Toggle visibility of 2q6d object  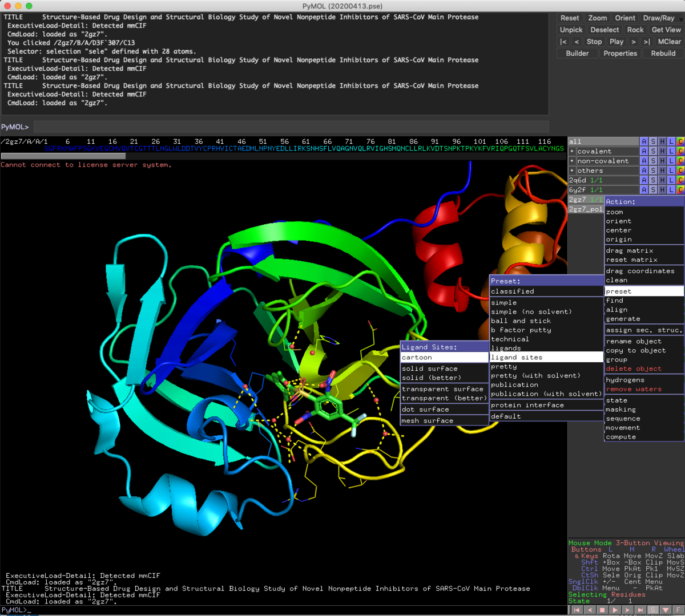603,180
